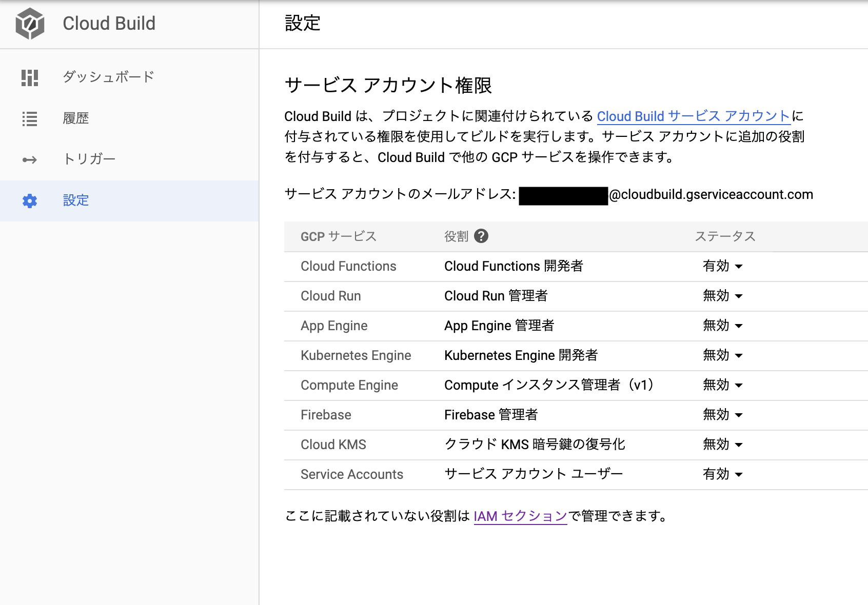This screenshot has height=605, width=868.
Task: Click the blue settings gear icon
Action: (30, 201)
